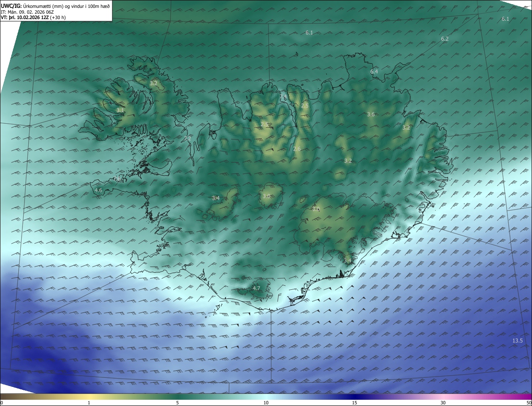
Task: Click the 7.2 value label
Action: [187, 139]
